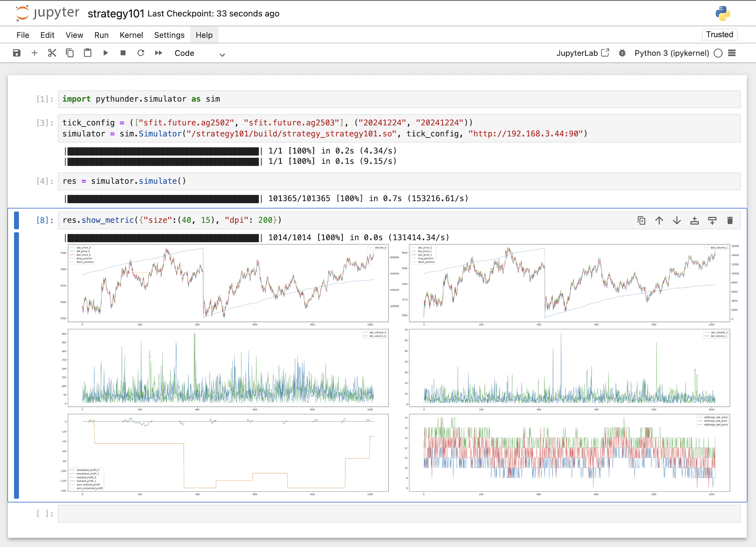Open the Settings menu

pyautogui.click(x=169, y=35)
